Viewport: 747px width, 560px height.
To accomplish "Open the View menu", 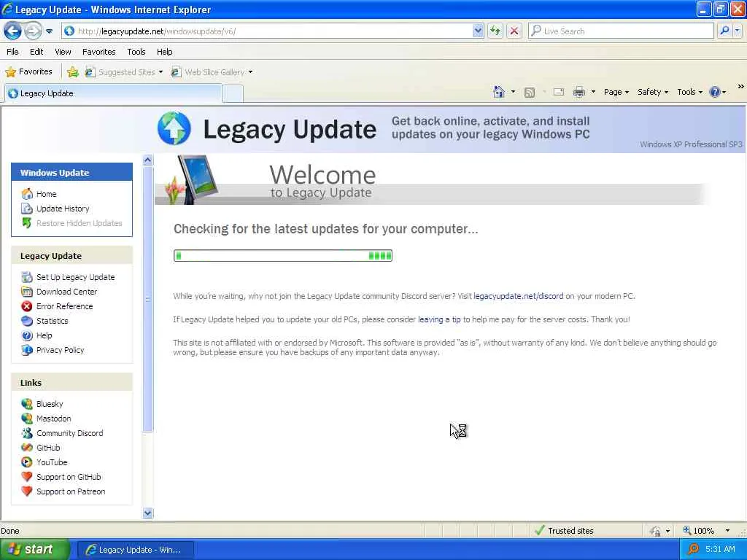I will point(63,52).
